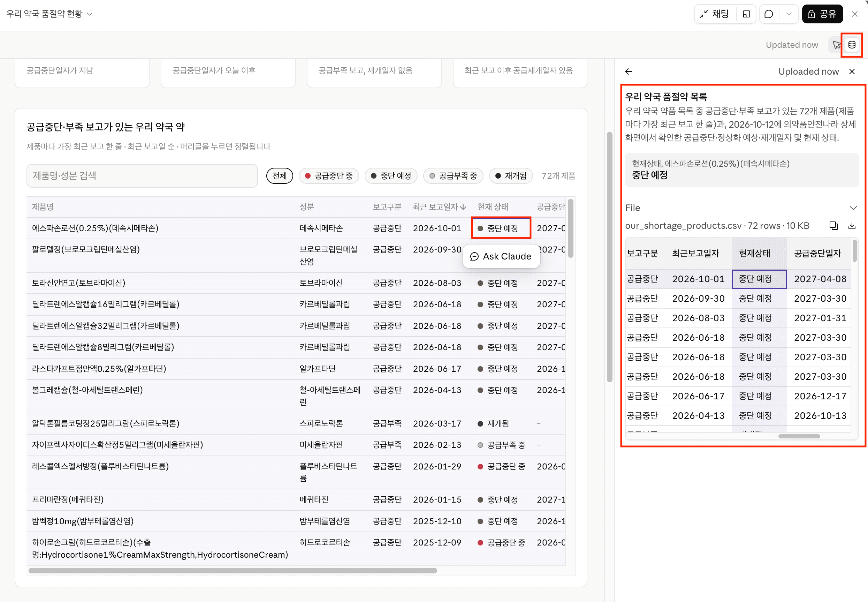Click the Ask Claude popup button

tap(501, 256)
